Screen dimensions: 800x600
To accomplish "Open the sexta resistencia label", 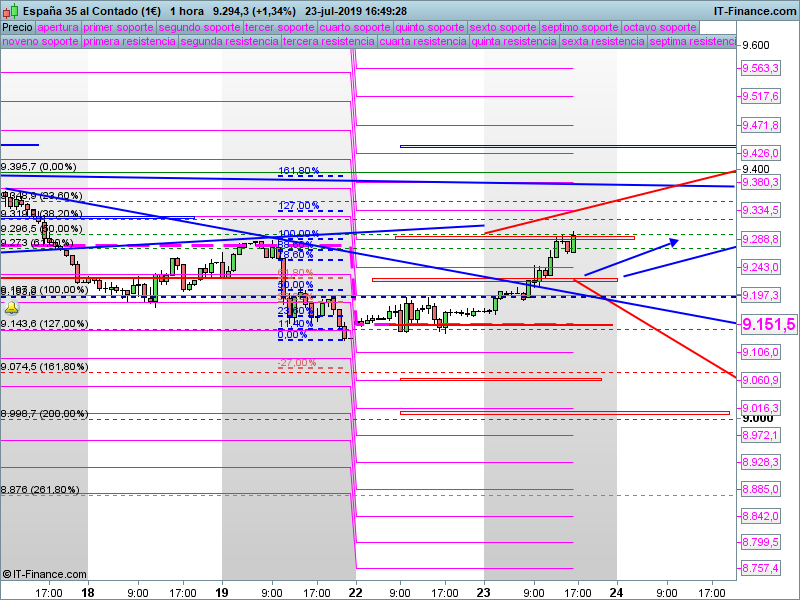I will [x=604, y=41].
